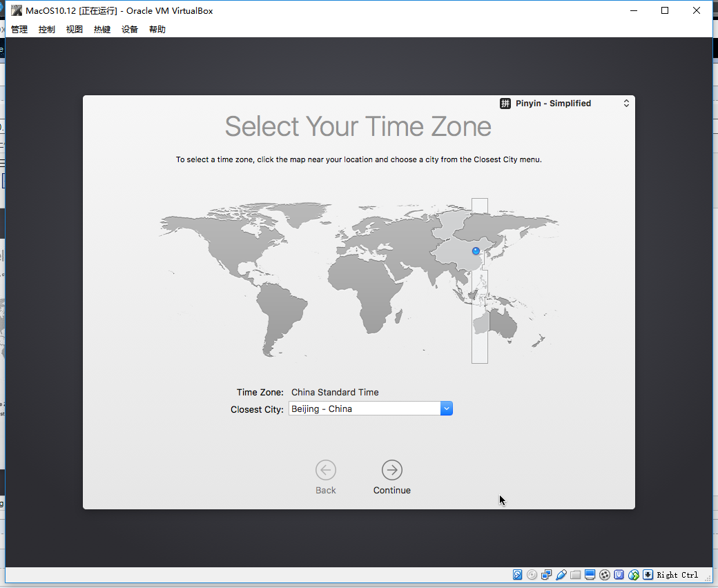Viewport: 718px width, 588px height.
Task: Click the Continue arrow button
Action: point(392,470)
